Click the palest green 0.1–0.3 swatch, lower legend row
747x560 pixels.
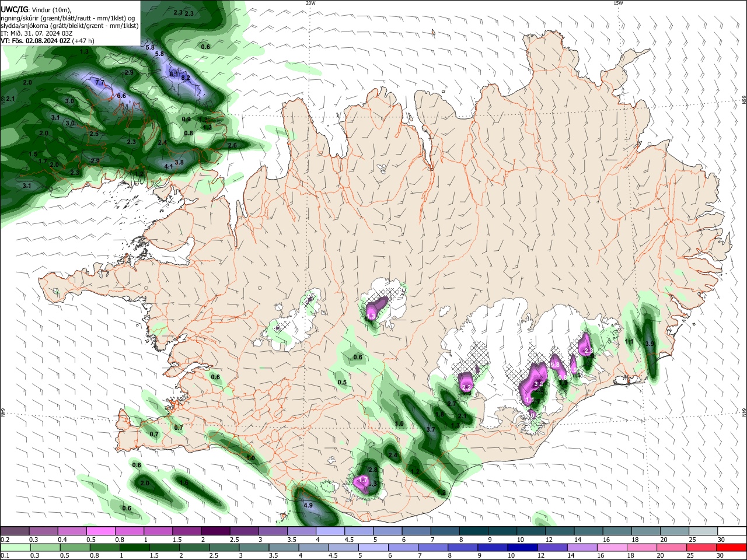15,547
